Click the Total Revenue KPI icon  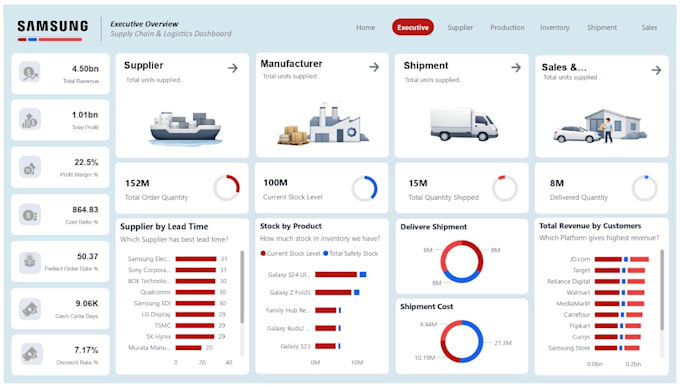tap(30, 72)
